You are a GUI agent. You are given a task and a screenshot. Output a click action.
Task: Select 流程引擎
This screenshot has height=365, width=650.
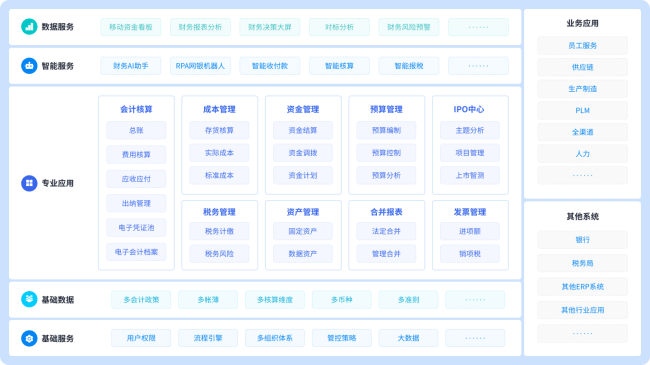pyautogui.click(x=208, y=338)
